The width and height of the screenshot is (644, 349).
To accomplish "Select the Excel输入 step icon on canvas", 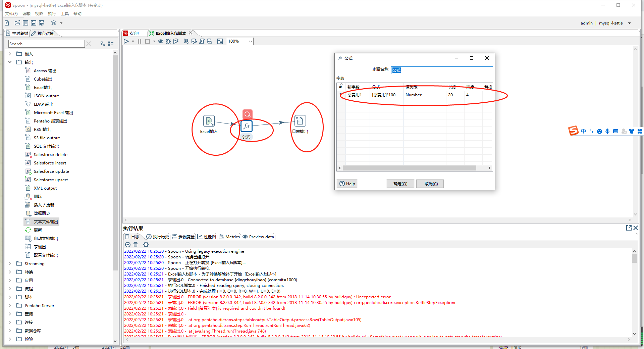I will [x=209, y=121].
